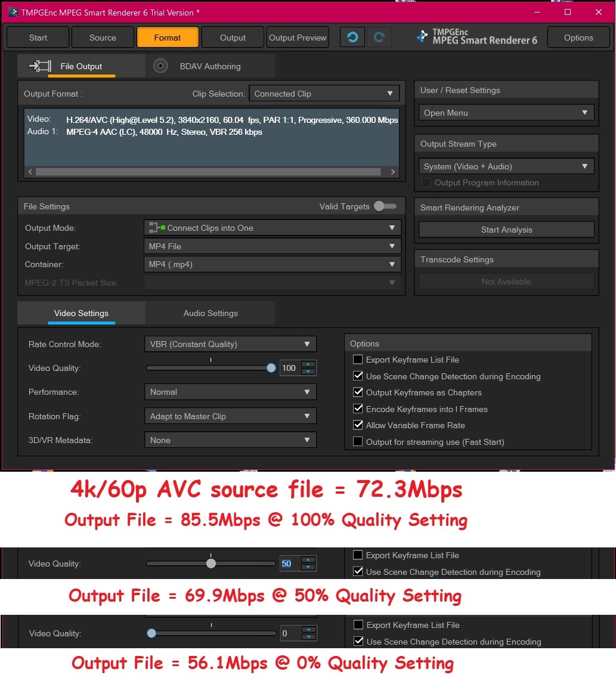Open the Rotation Flag dropdown
Image resolution: width=616 pixels, height=681 pixels.
tap(230, 416)
